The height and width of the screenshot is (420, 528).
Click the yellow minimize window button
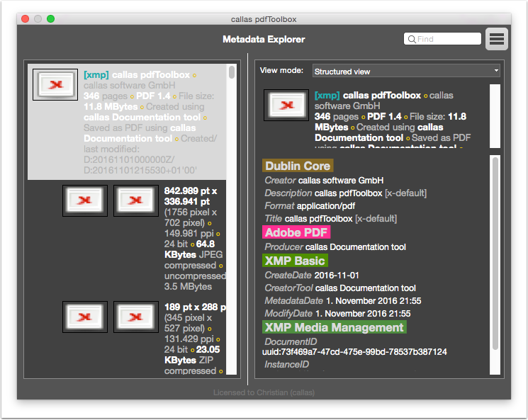(x=38, y=19)
